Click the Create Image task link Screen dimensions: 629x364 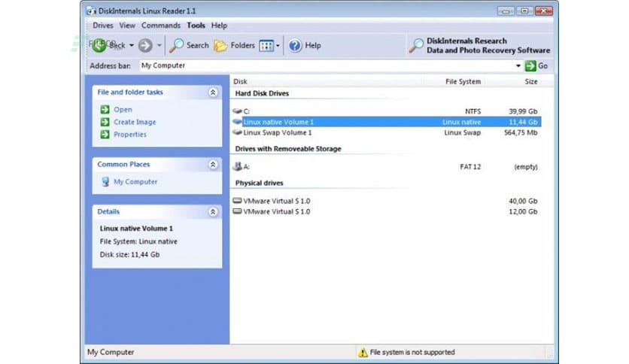(x=135, y=122)
